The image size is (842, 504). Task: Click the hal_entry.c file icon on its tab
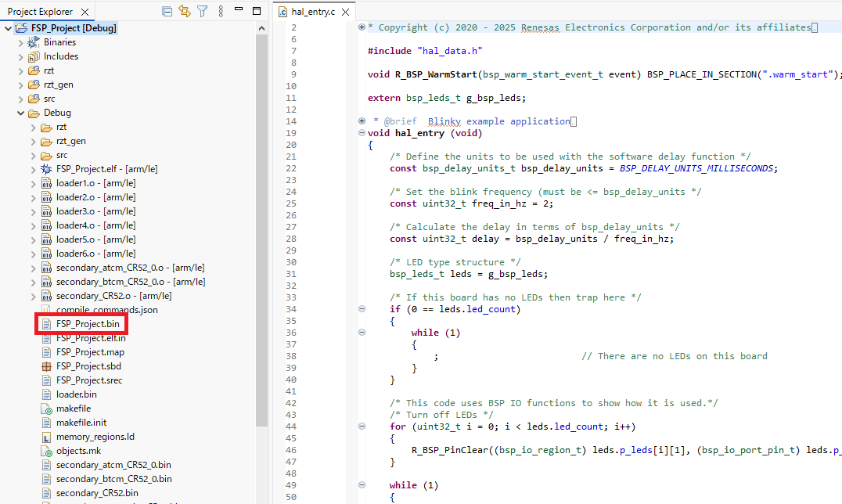[x=282, y=11]
